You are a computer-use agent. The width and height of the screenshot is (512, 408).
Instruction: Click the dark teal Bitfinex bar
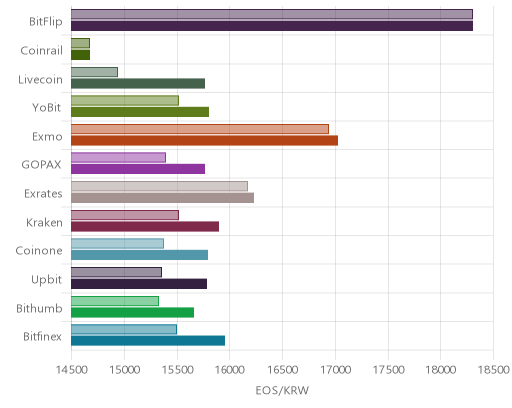pyautogui.click(x=148, y=341)
